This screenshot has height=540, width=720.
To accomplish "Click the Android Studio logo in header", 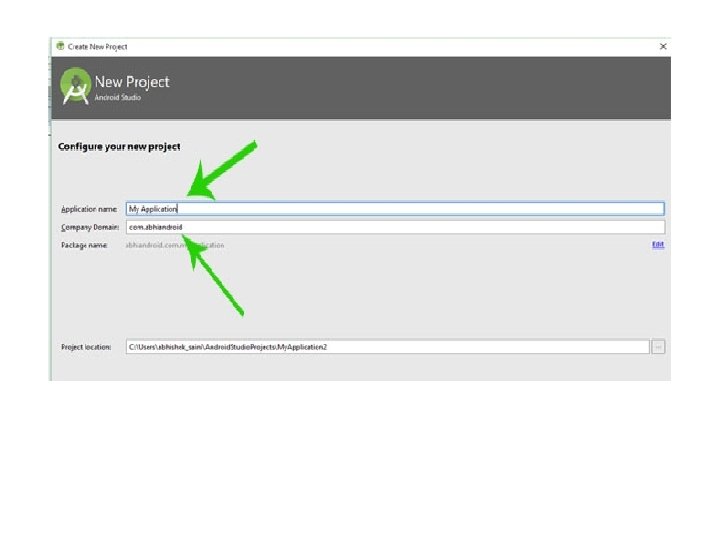I will [x=75, y=86].
